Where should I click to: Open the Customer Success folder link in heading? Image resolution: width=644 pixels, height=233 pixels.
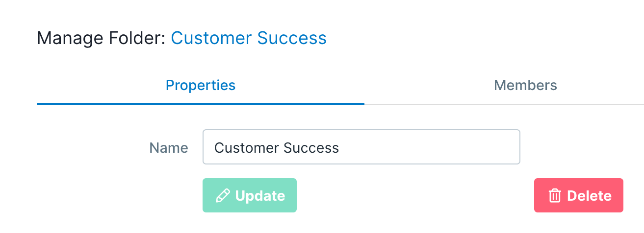249,38
